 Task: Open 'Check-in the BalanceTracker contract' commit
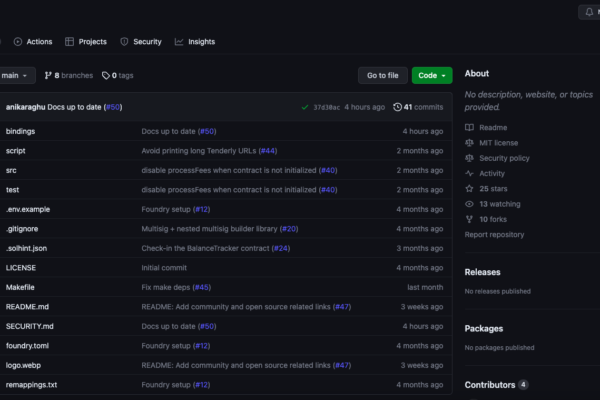(205, 248)
